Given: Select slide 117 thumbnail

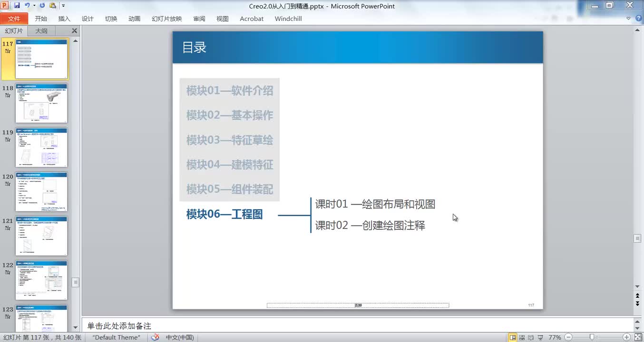Looking at the screenshot, I should [42, 59].
